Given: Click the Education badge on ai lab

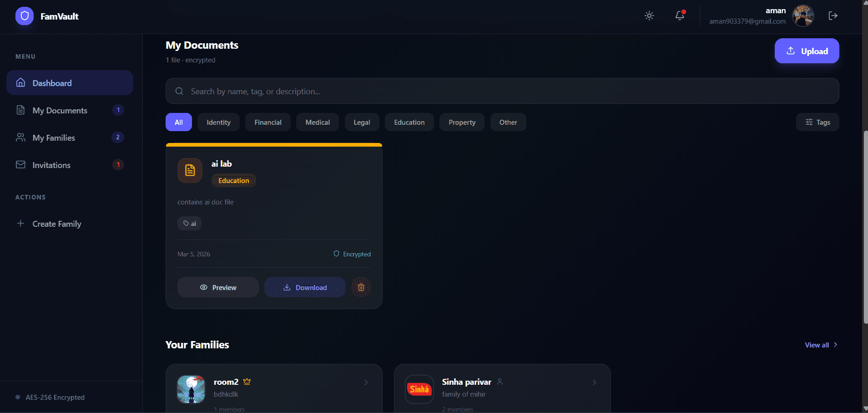Looking at the screenshot, I should point(233,180).
